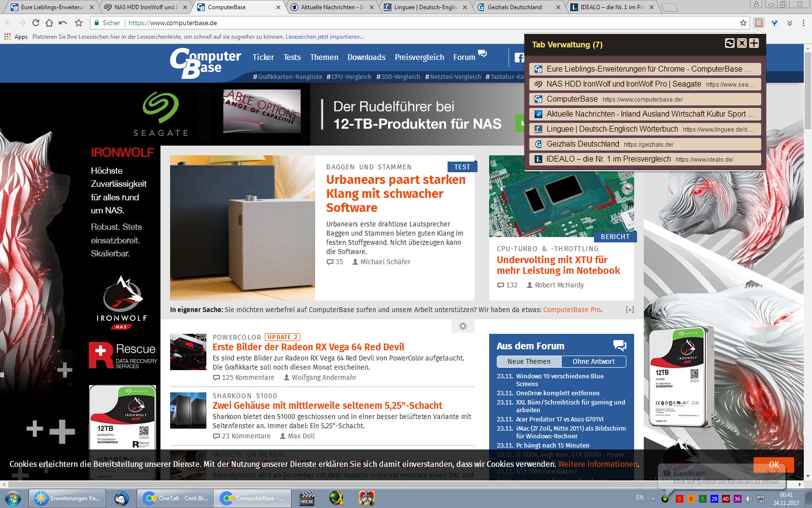Click the ComputerBase logo
Image resolution: width=812 pixels, height=508 pixels.
[x=205, y=63]
